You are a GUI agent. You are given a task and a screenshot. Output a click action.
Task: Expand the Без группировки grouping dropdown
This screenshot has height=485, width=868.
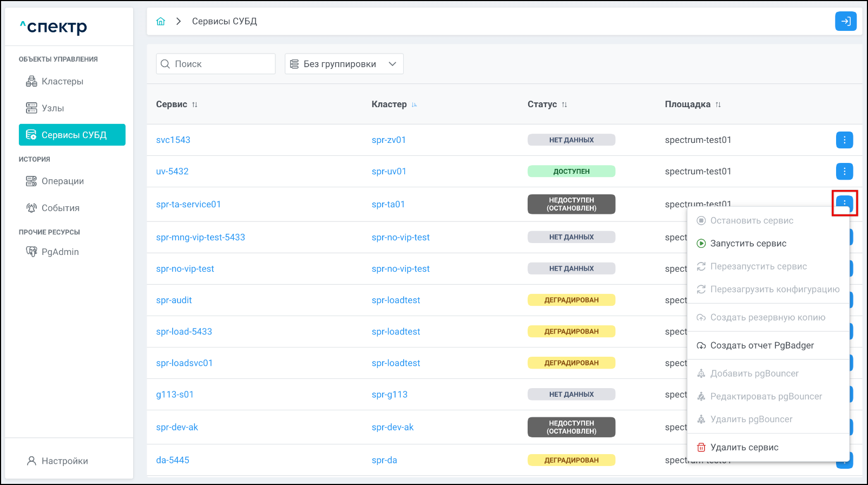click(344, 64)
